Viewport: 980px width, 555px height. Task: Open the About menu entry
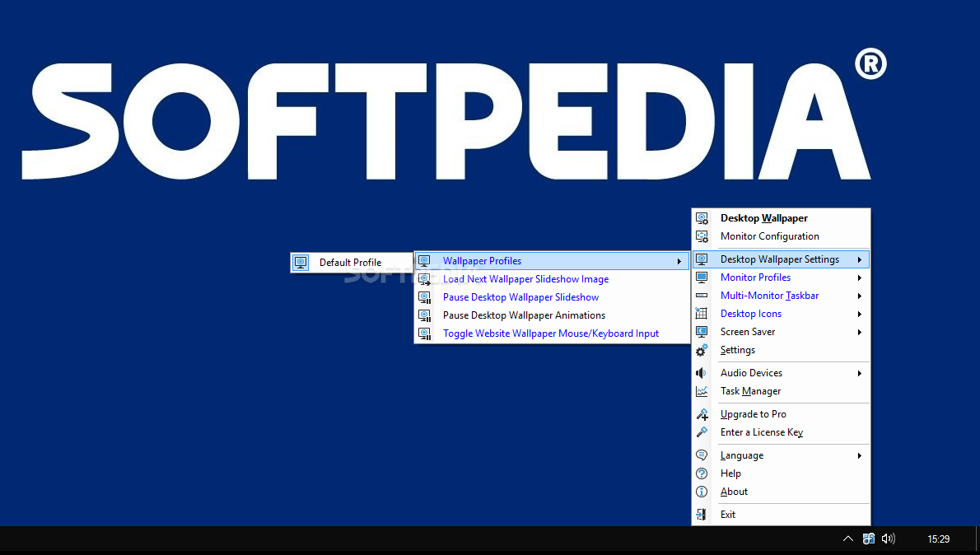pyautogui.click(x=781, y=492)
